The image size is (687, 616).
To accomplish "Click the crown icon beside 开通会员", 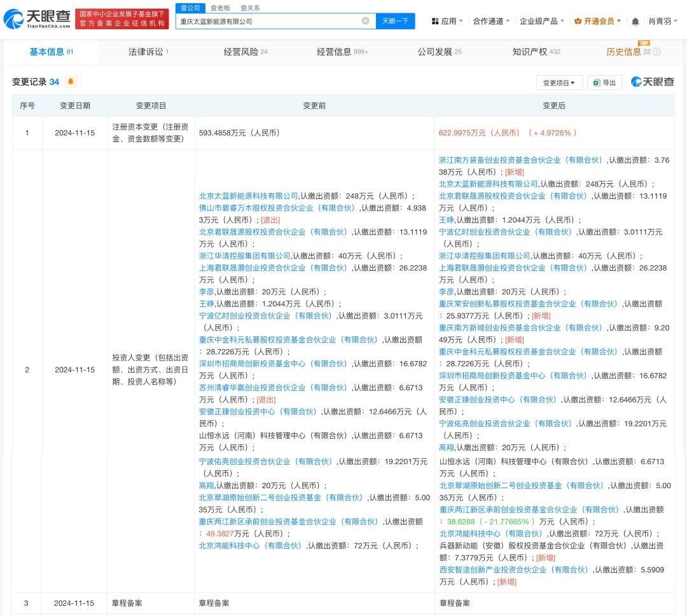I will [x=578, y=21].
